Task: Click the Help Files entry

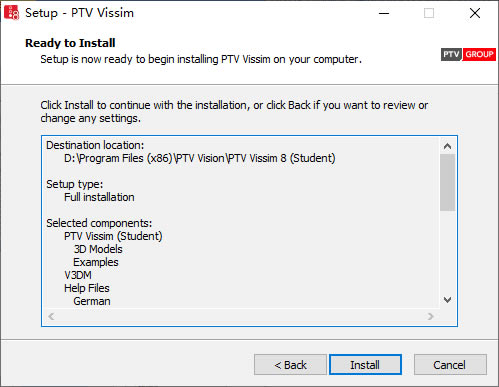Action: (87, 288)
